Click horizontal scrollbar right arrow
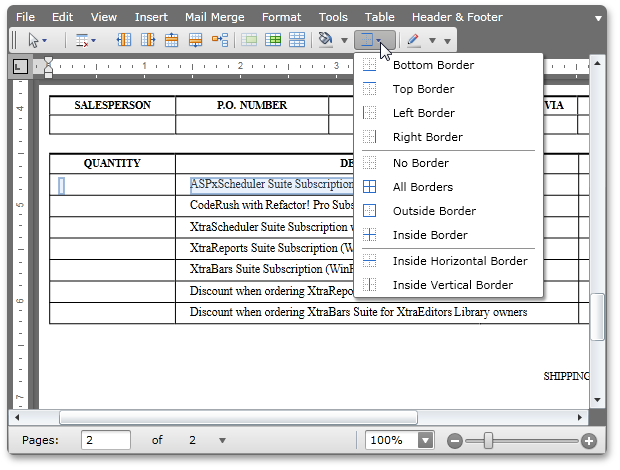Screen dimensions: 620x470 [x=580, y=417]
